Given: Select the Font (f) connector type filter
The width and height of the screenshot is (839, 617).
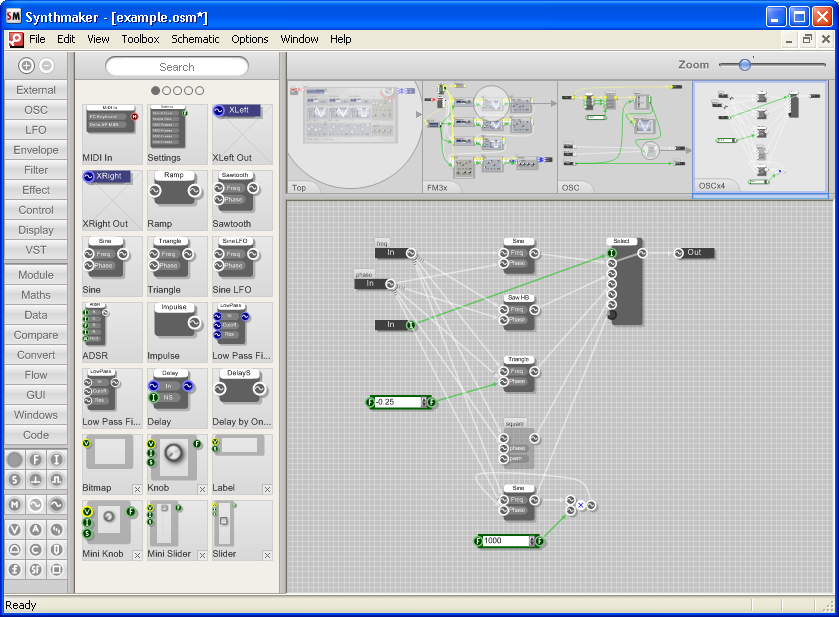Looking at the screenshot, I should tap(14, 569).
